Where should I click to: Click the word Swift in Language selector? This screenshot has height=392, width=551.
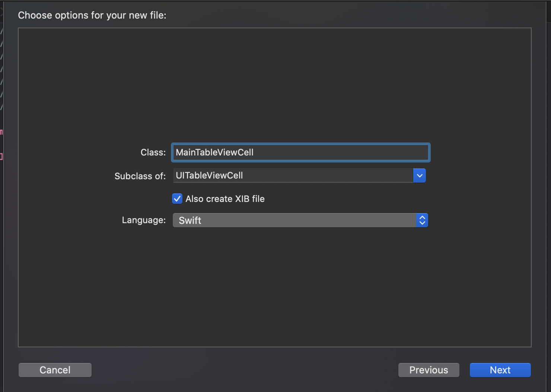[190, 221]
